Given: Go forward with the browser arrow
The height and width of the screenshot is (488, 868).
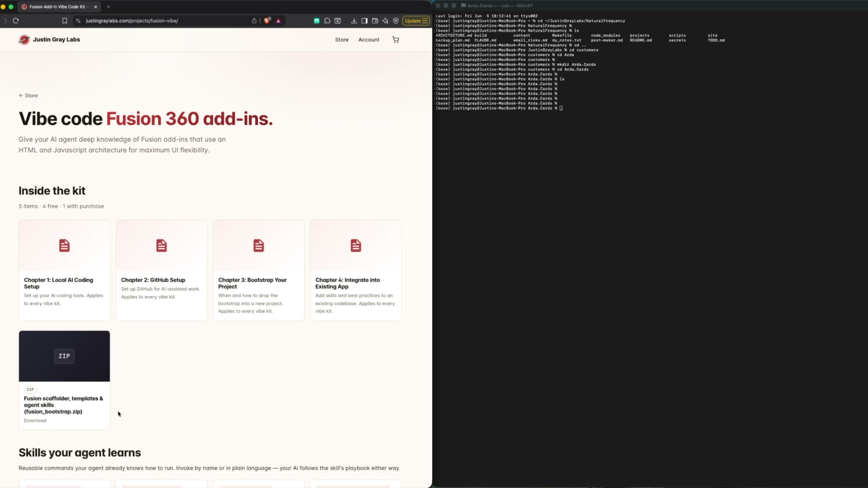Looking at the screenshot, I should [5, 21].
